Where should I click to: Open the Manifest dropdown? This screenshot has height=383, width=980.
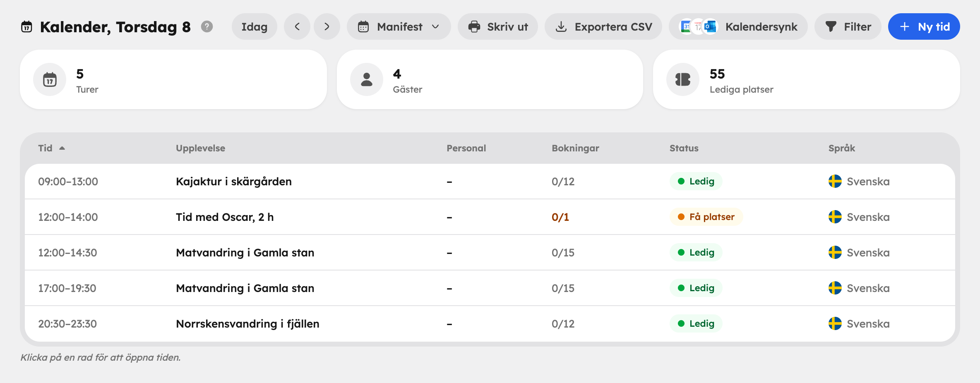(x=399, y=26)
